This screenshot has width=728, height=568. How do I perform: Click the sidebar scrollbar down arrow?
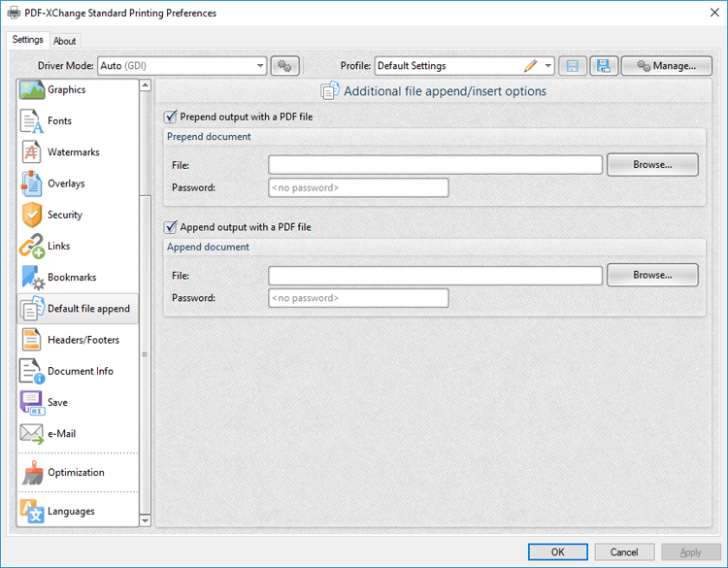(x=146, y=520)
